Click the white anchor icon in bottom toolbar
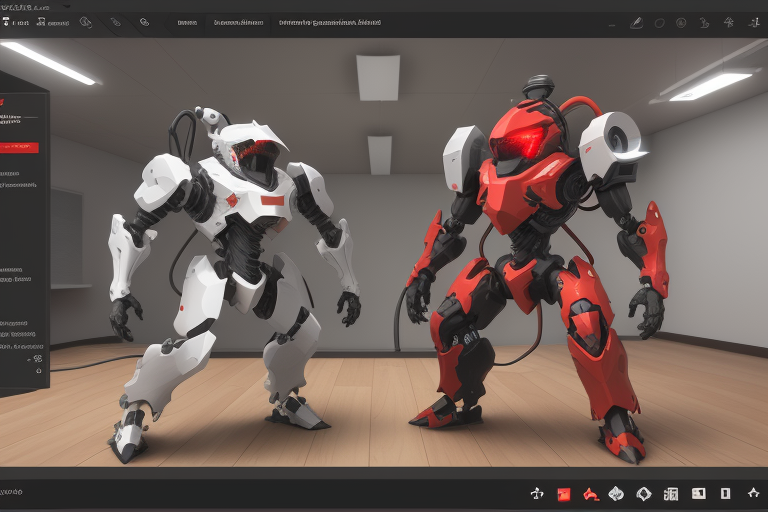Image resolution: width=768 pixels, height=512 pixels. point(537,493)
